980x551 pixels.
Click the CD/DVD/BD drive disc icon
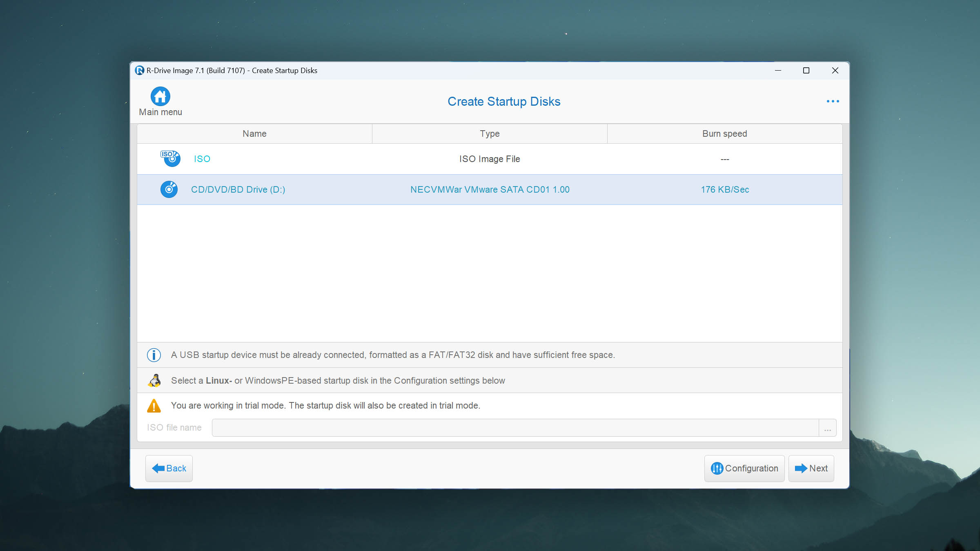[x=169, y=189]
